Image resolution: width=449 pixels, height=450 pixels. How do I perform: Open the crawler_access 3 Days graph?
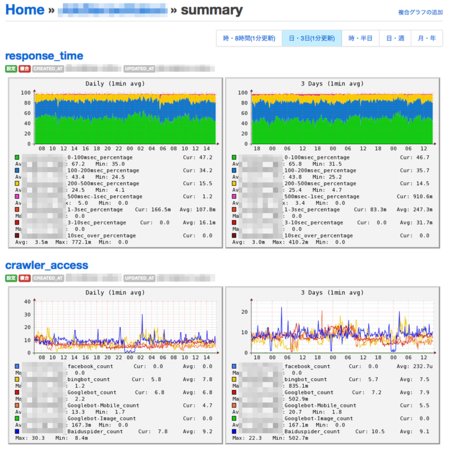coord(333,365)
